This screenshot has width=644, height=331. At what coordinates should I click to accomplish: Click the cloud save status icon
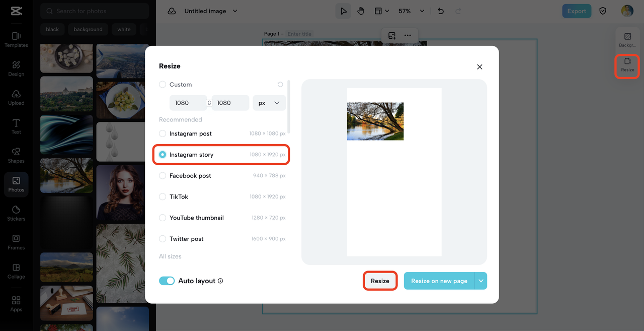(x=172, y=11)
